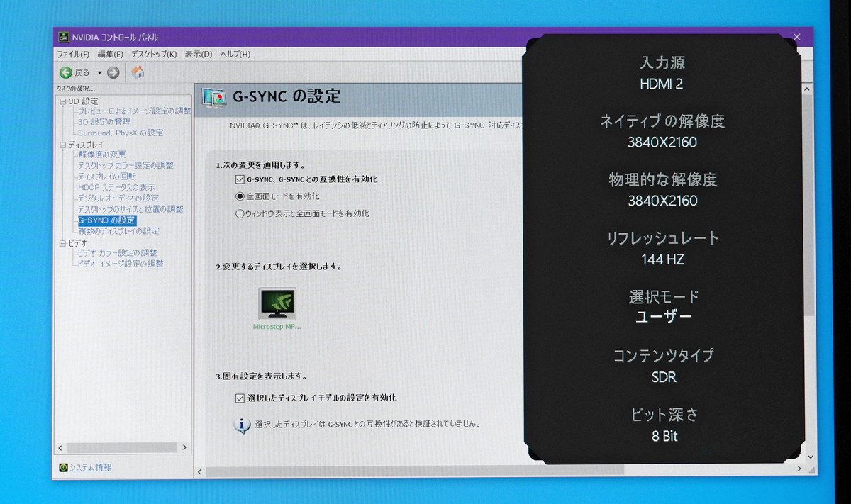Collapse the ディスプレイ tree node
Viewport: 851px width, 504px height.
(62, 145)
